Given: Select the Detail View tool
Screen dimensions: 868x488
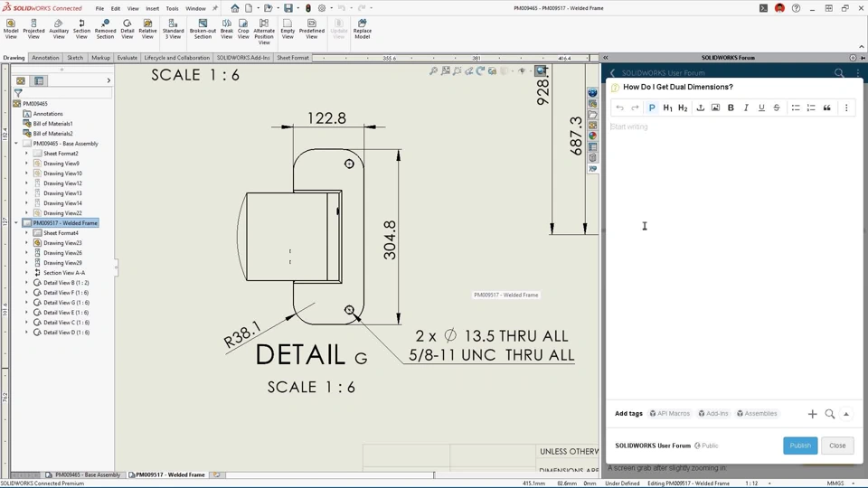Looking at the screenshot, I should (127, 29).
